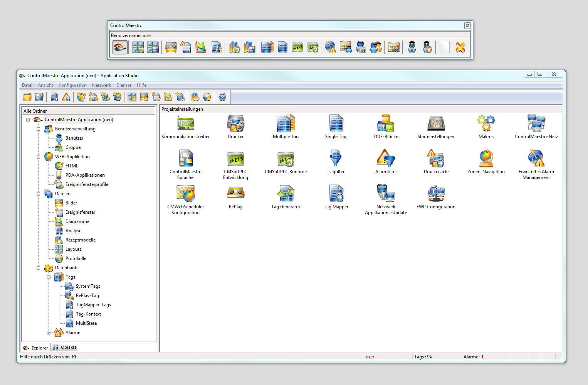Click the green chart icon in ControlMaestro toolbar
588x385 pixels.
point(201,47)
